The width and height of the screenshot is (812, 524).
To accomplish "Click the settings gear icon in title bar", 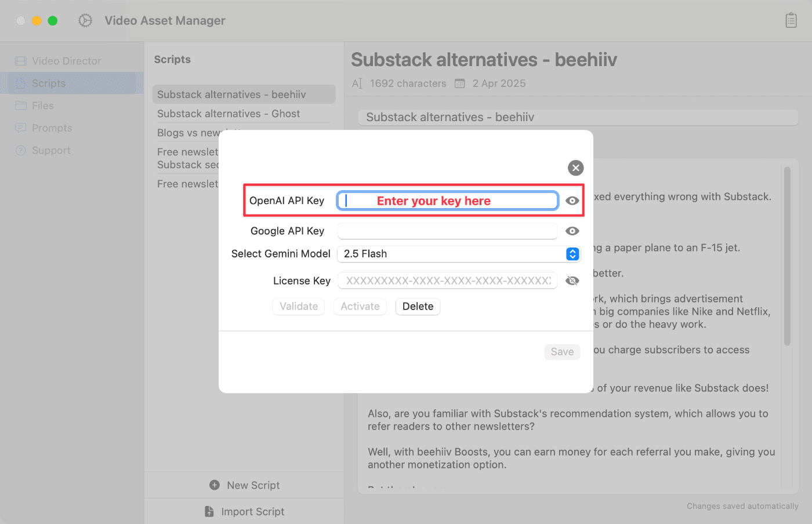I will (x=85, y=21).
